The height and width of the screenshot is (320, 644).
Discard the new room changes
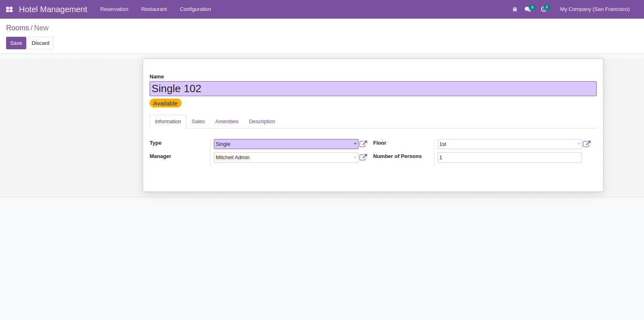[40, 43]
